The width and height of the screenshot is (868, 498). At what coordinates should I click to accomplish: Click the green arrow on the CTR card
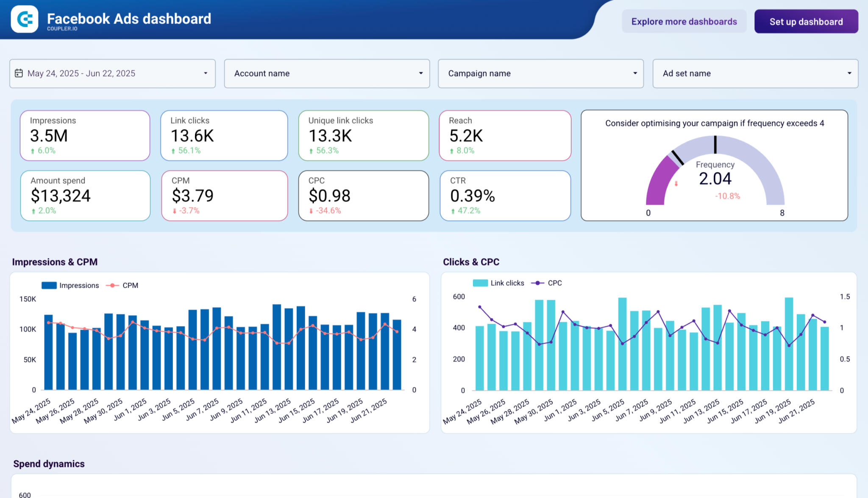454,210
